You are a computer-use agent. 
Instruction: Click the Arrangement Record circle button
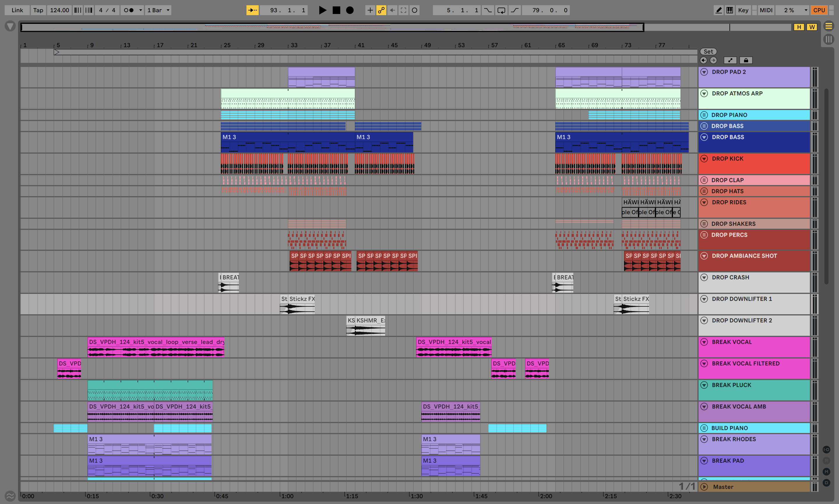coord(350,10)
